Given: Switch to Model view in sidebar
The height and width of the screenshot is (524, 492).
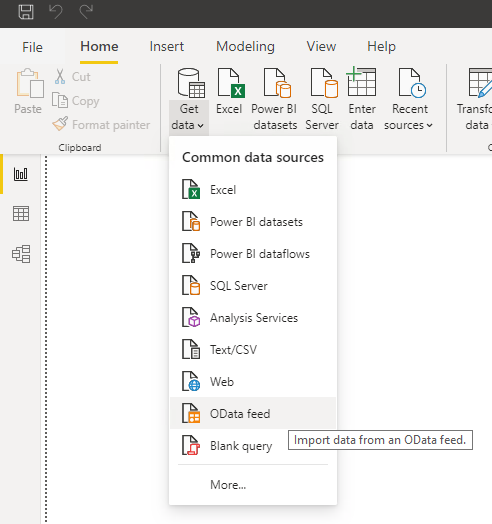Looking at the screenshot, I should 21,254.
